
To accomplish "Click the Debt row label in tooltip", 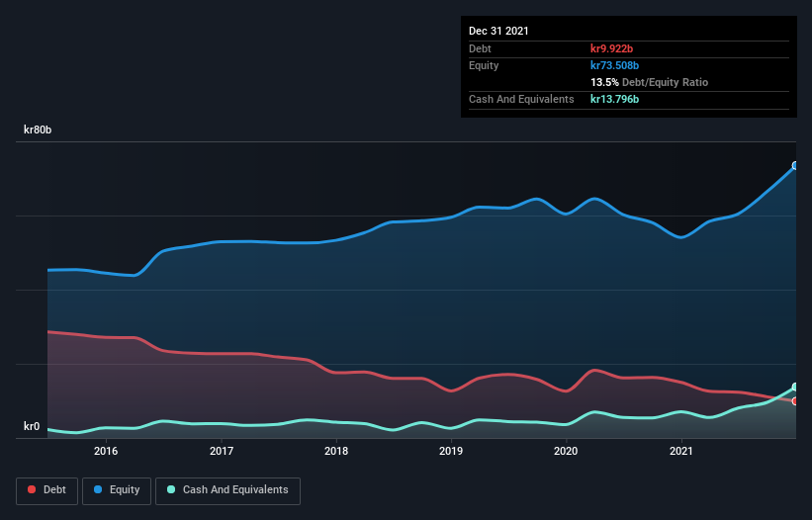I will (480, 48).
